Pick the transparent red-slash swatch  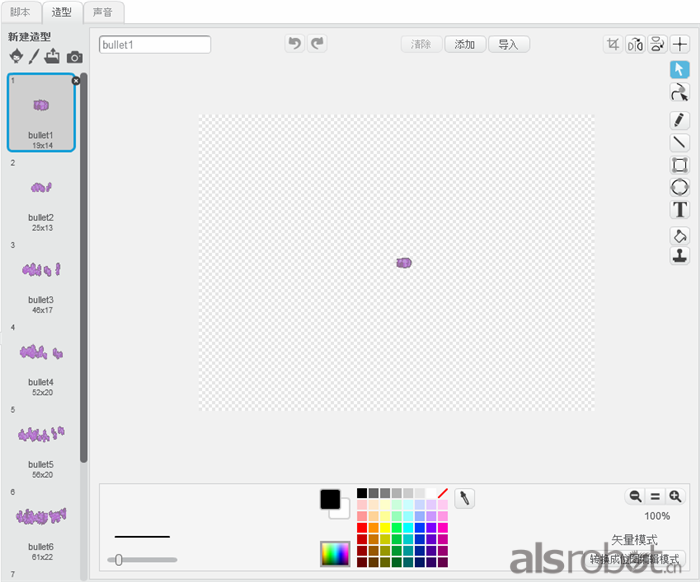pyautogui.click(x=443, y=493)
